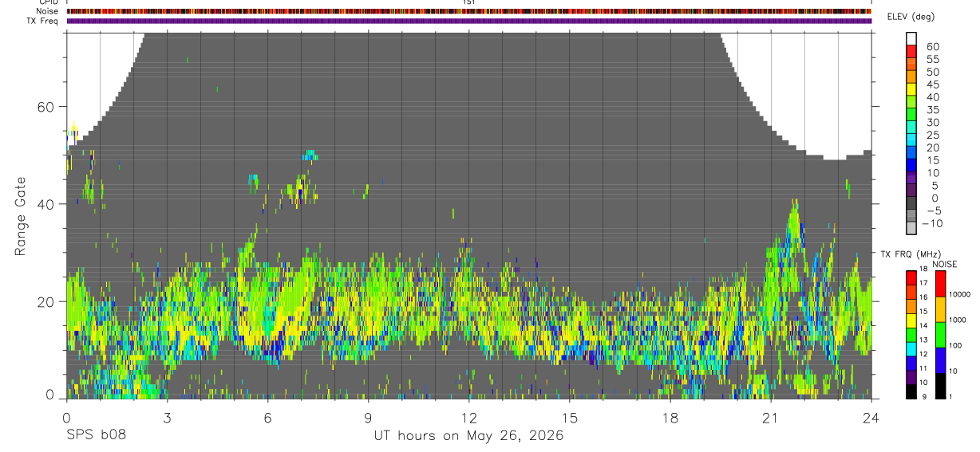Select the yellow 45 degree elevation swatch
The width and height of the screenshot is (980, 452).
(911, 88)
